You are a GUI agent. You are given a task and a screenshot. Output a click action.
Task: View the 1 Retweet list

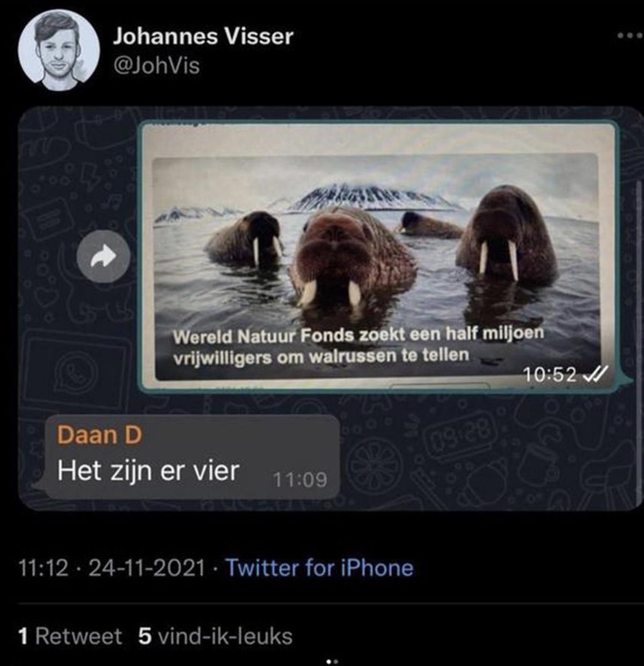point(70,636)
